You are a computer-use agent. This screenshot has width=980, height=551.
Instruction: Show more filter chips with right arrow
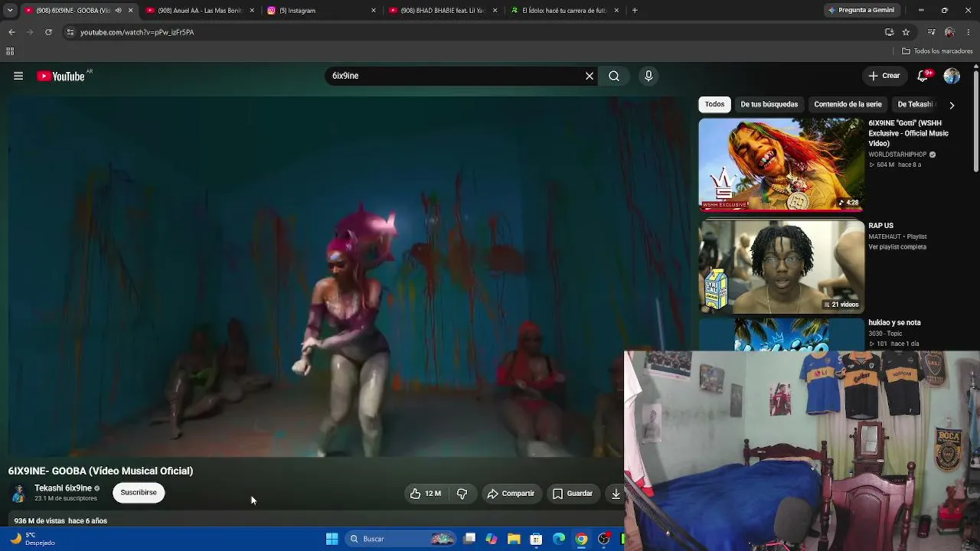click(x=952, y=105)
